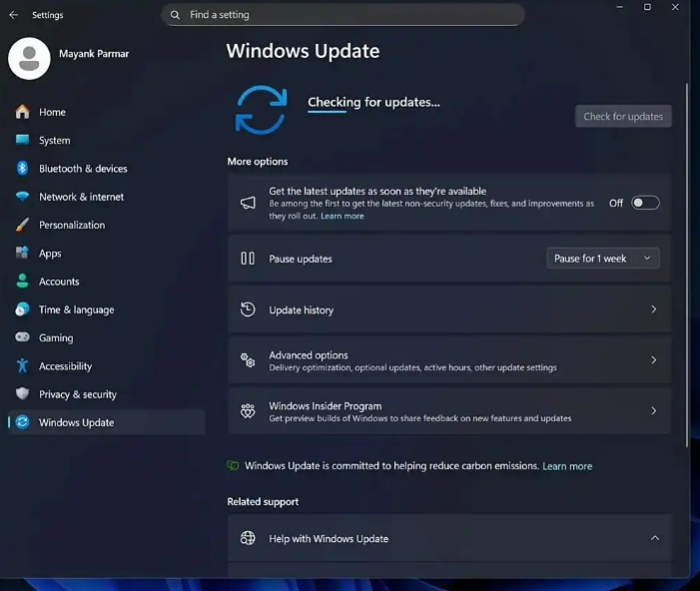Click the large blue update sync arrows icon

[262, 110]
